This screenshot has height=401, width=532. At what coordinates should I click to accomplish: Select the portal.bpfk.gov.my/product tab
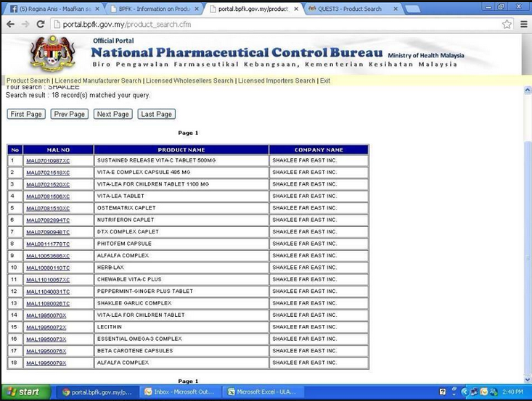tap(254, 9)
